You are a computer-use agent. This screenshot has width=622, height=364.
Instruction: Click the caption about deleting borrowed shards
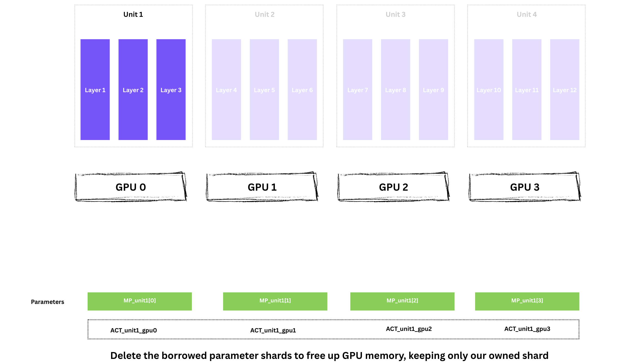pos(329,356)
